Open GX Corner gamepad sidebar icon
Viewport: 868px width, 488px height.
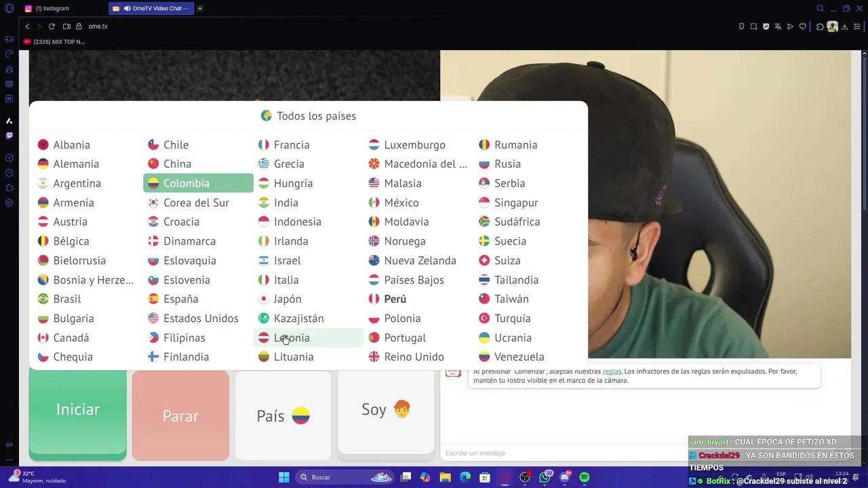[9, 39]
